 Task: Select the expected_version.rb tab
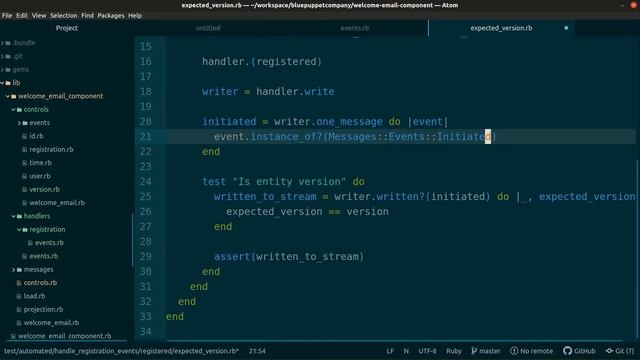[x=501, y=28]
